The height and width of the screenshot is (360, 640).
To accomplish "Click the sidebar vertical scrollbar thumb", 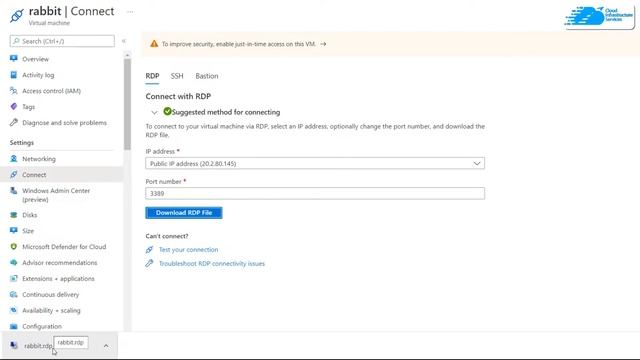I will 127,104.
